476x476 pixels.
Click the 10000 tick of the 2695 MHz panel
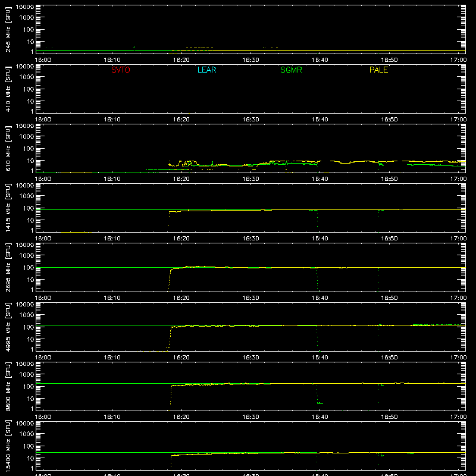(x=25, y=245)
